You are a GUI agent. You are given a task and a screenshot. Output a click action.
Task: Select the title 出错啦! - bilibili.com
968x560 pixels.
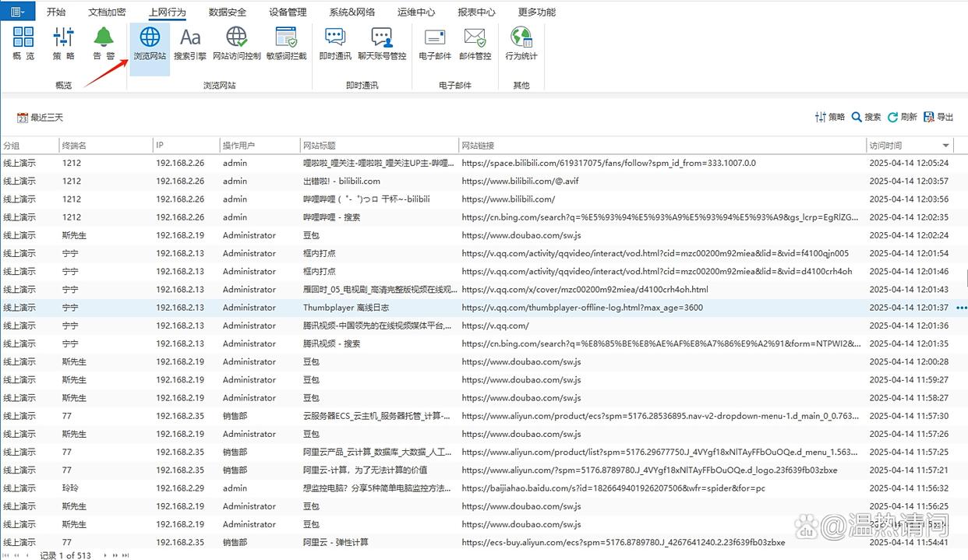pos(341,181)
